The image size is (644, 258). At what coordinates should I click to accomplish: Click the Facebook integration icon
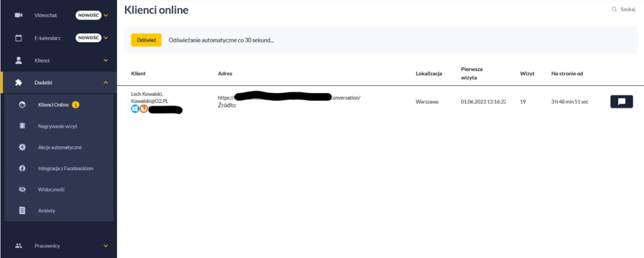point(22,168)
